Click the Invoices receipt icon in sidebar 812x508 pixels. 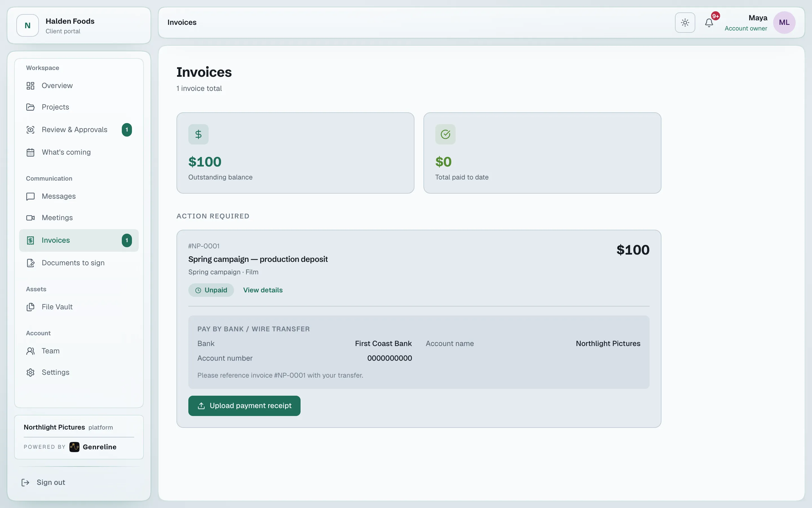point(30,240)
